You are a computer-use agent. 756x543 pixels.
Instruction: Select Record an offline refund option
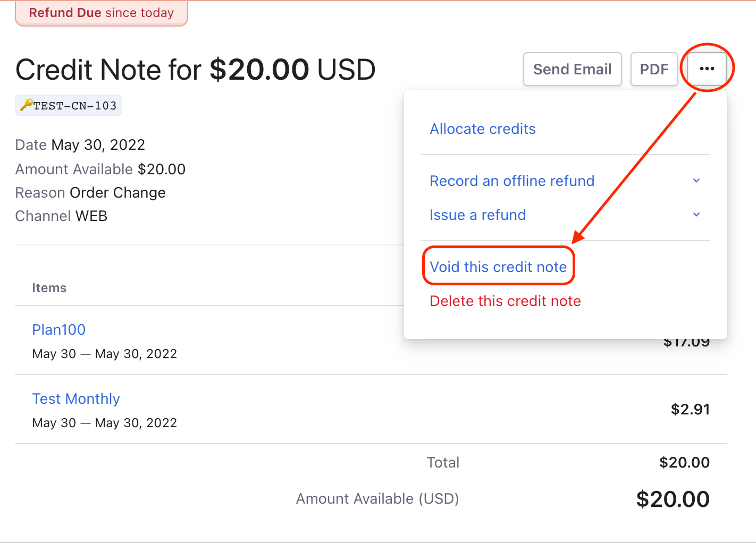[512, 181]
